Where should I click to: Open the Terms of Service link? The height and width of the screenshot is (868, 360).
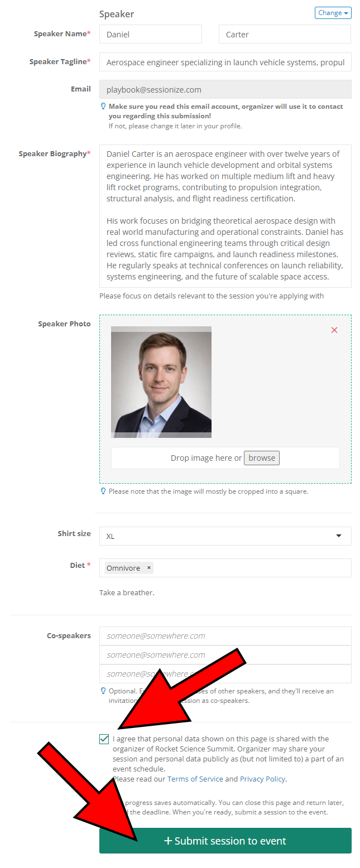pyautogui.click(x=195, y=779)
